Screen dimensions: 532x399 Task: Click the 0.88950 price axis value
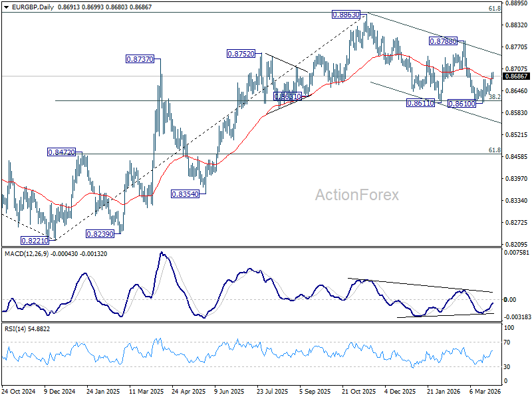point(517,3)
